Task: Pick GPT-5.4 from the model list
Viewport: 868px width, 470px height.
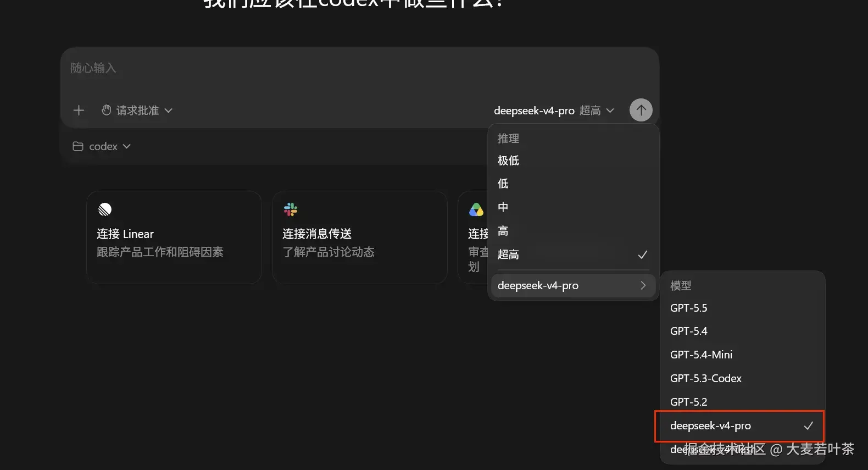Action: pos(742,331)
